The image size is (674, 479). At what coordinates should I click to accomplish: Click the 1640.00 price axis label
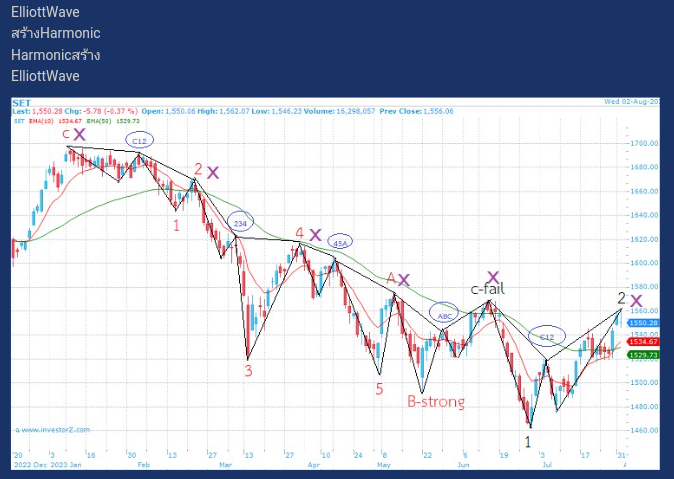point(644,215)
